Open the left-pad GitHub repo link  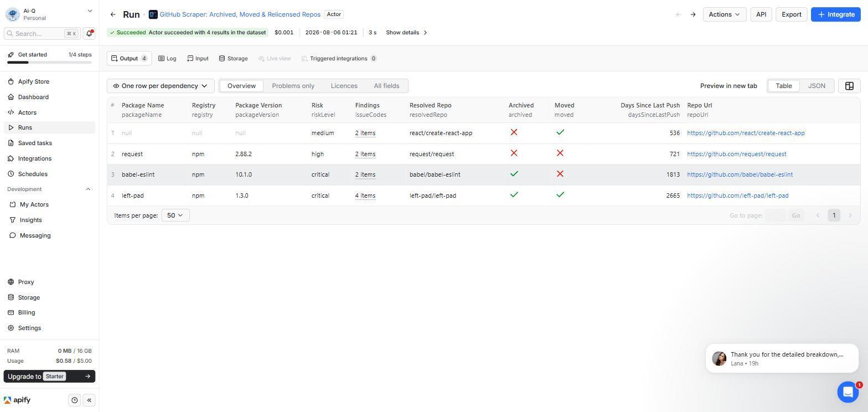point(737,195)
